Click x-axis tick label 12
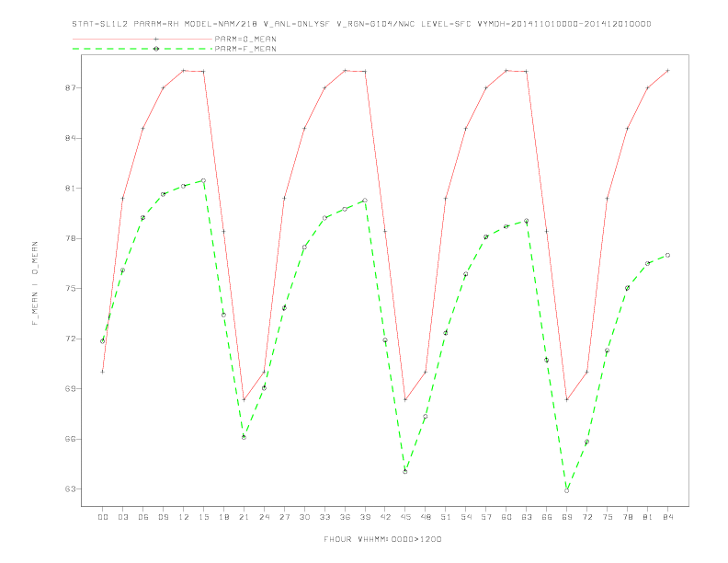728x563 pixels. click(x=184, y=517)
